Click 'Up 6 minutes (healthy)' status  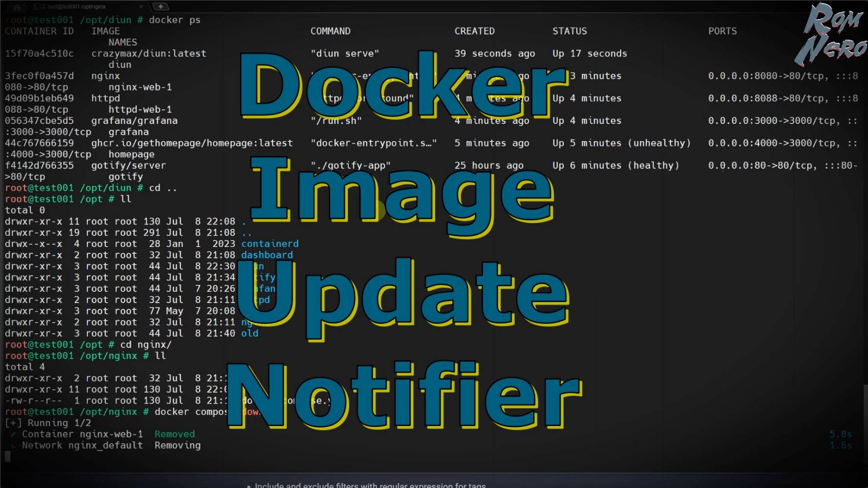(x=616, y=166)
